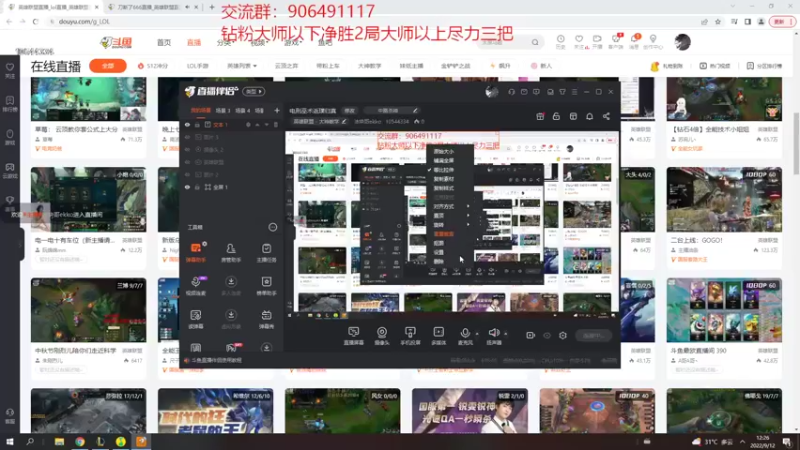This screenshot has height=450, width=800.
Task: Choose 复制素材 in context menu
Action: (443, 179)
